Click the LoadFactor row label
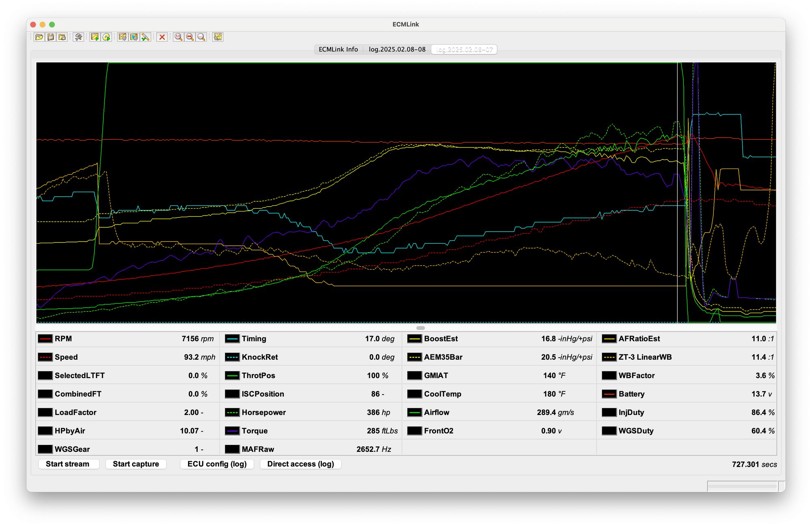This screenshot has height=527, width=812. point(76,413)
